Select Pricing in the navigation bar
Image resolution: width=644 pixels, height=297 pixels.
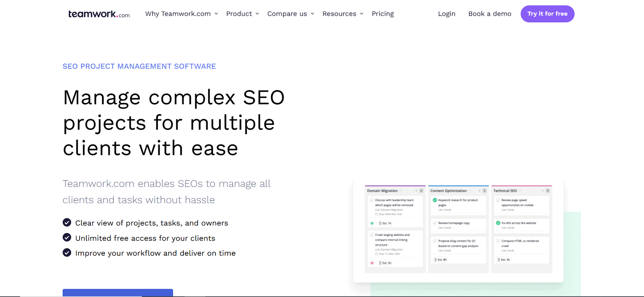tap(382, 13)
